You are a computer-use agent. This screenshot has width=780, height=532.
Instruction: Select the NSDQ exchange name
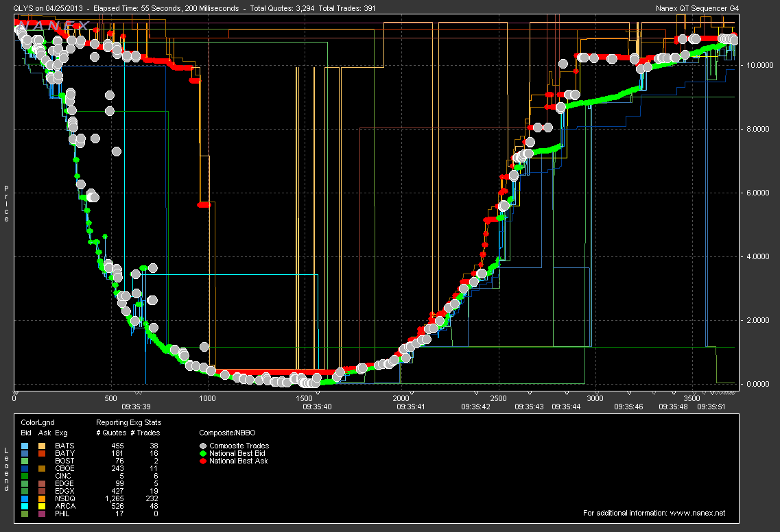[65, 498]
